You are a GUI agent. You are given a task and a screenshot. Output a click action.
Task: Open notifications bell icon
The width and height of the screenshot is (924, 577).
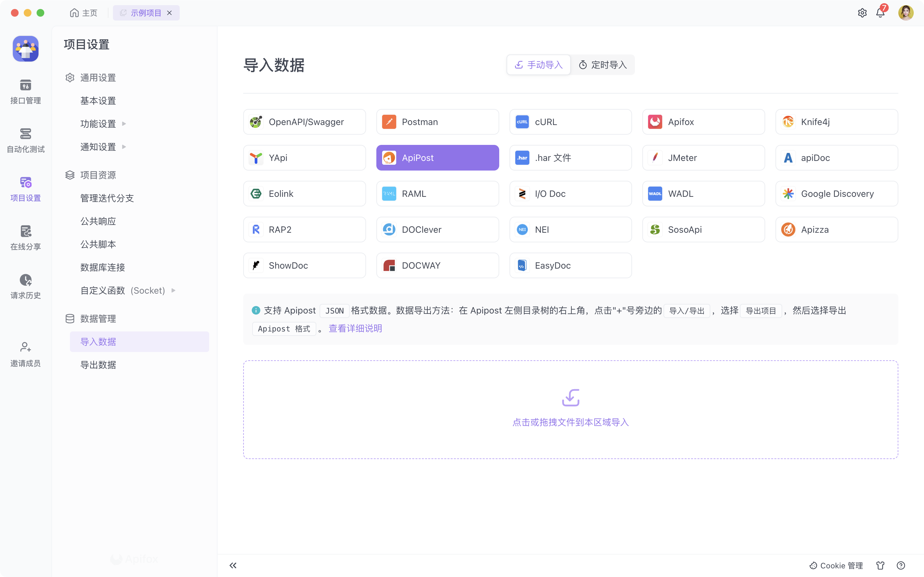point(880,13)
